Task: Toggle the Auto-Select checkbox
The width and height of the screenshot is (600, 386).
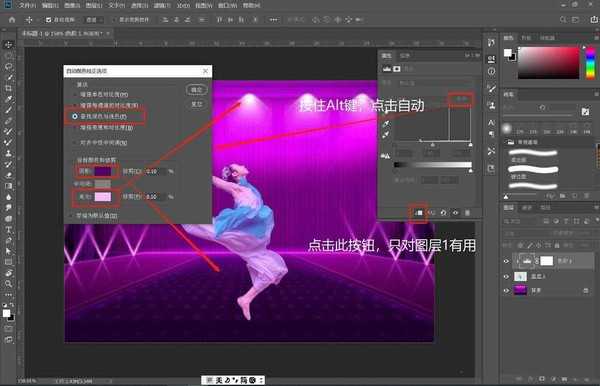Action: pyautogui.click(x=48, y=20)
